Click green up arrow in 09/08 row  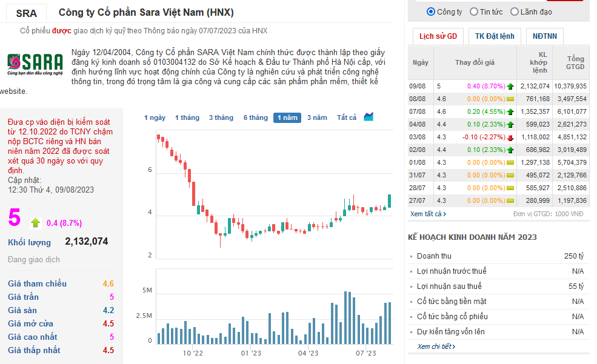tap(510, 87)
